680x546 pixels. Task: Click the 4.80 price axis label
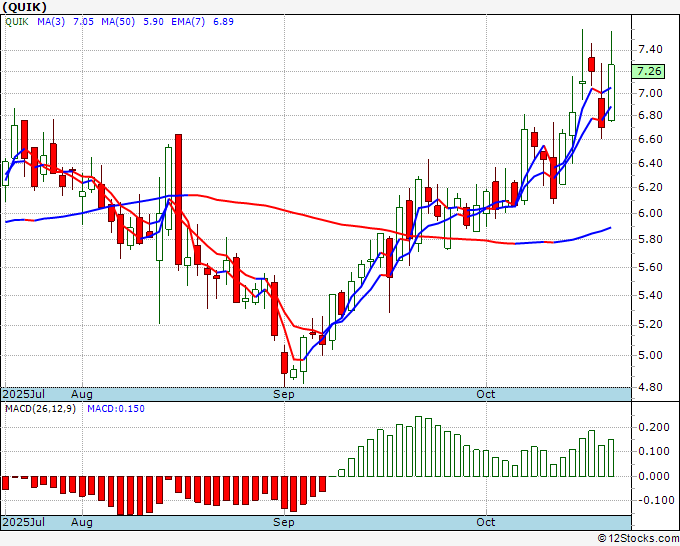click(x=650, y=387)
